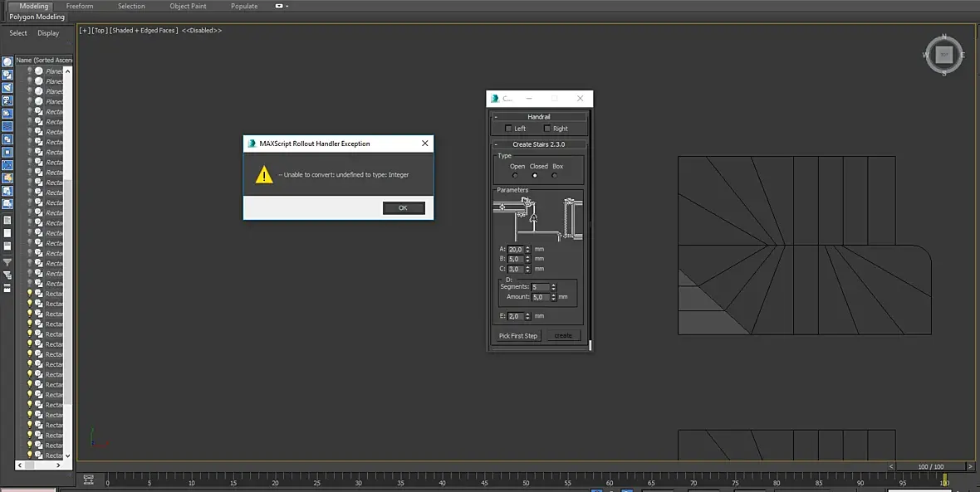Viewport: 980px width, 492px height.
Task: Toggle Display Space Warps wavy icon
Action: click(7, 126)
